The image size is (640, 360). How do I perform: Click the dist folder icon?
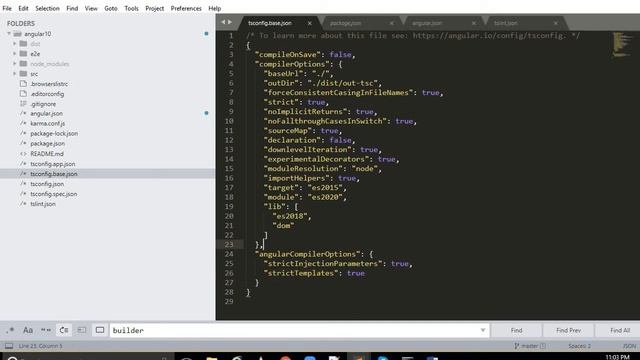point(23,44)
